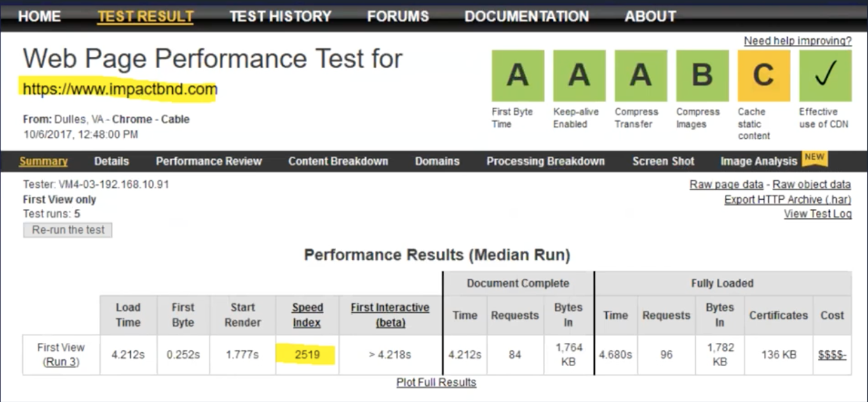Image resolution: width=868 pixels, height=402 pixels.
Task: Click the Fully Loaded bytes 1,782 KB
Action: click(x=720, y=355)
